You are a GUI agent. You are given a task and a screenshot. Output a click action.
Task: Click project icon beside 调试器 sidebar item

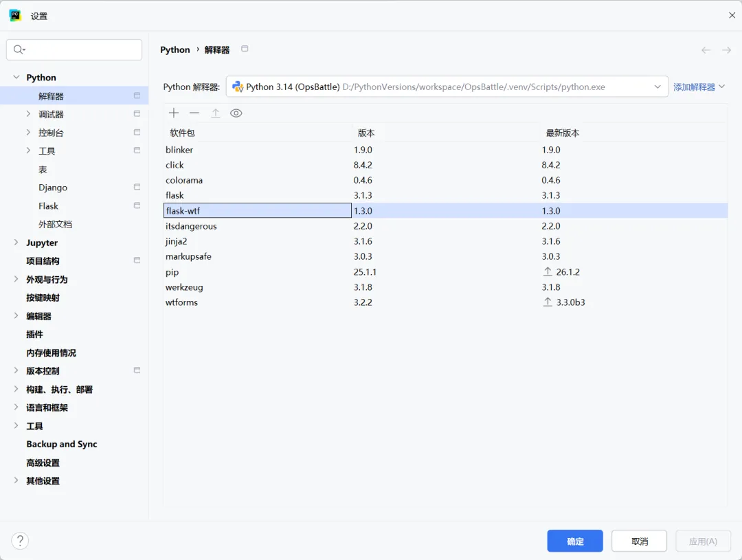tap(137, 113)
